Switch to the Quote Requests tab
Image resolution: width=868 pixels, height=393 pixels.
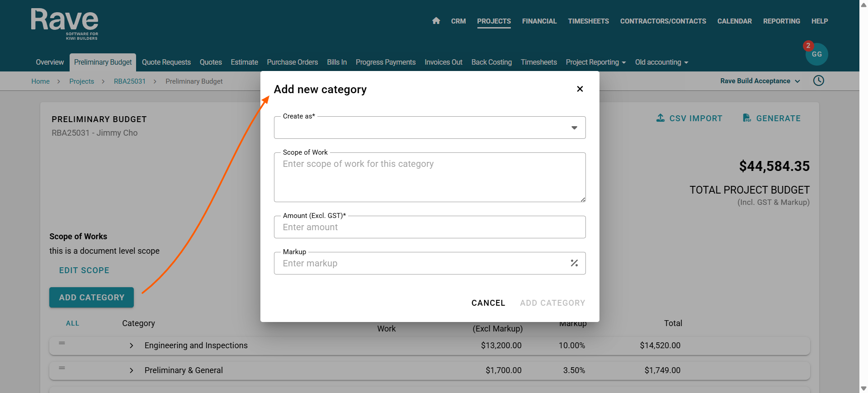click(166, 62)
